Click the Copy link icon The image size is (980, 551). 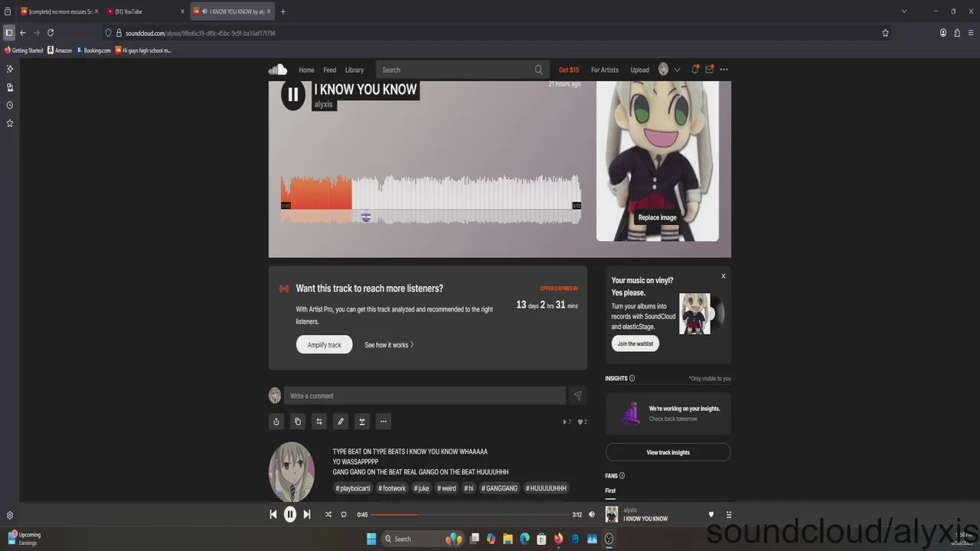click(x=298, y=421)
